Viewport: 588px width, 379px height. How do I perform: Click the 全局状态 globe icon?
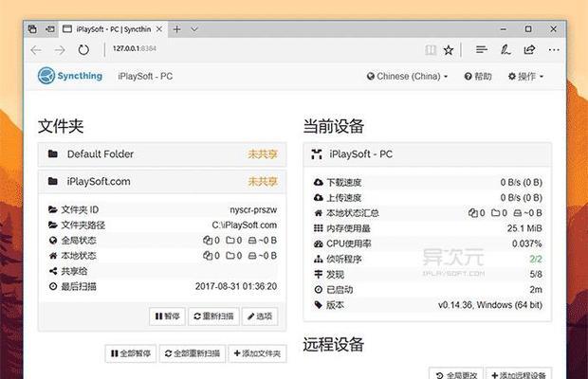(53, 241)
